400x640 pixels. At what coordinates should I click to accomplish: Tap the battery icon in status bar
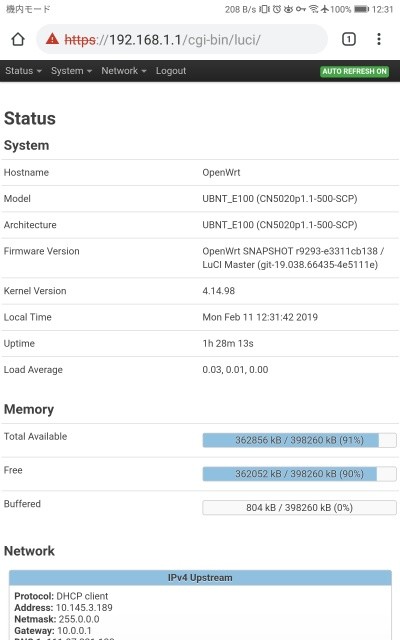coord(361,9)
